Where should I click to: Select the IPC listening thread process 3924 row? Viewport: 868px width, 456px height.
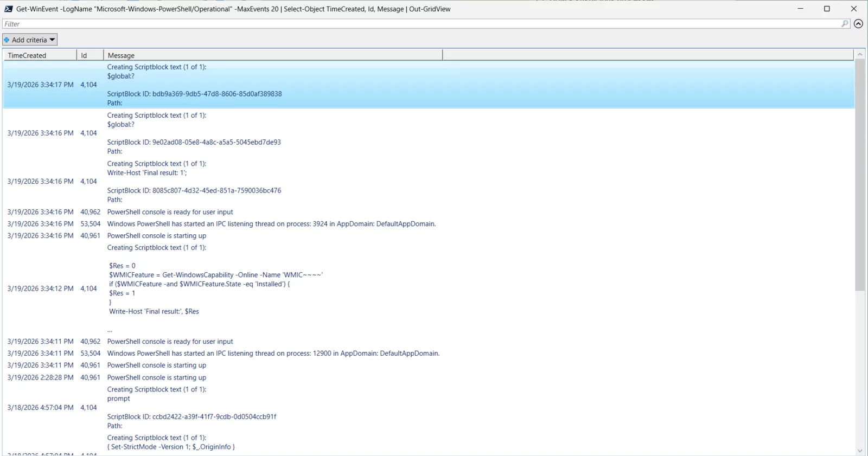coord(271,224)
